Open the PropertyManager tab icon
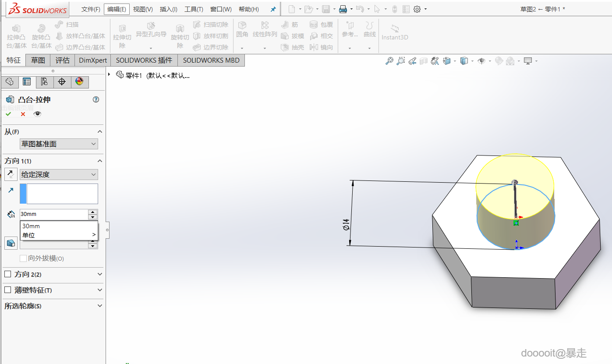The image size is (612, 364). [27, 82]
